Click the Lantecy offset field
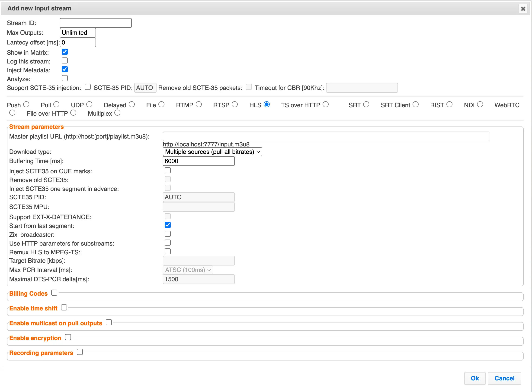This screenshot has width=532, height=392. pos(78,42)
